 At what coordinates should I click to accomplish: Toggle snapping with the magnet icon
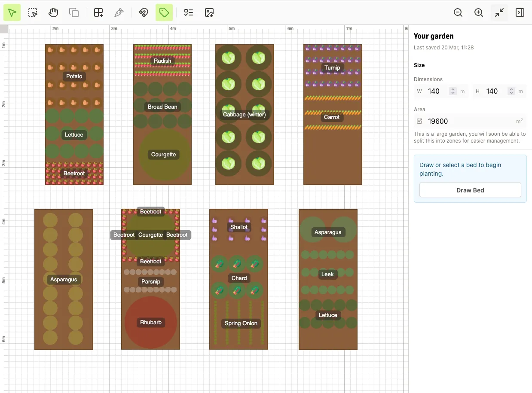click(143, 12)
